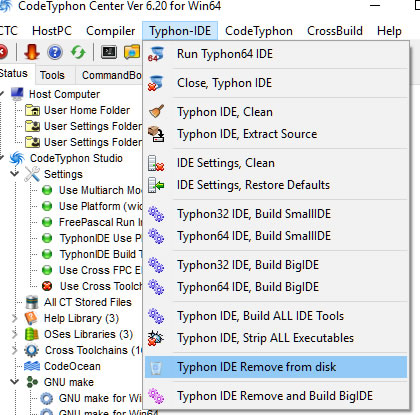Open the terminal console toolbar icon
Screen dimensions: 420x415
[109, 52]
